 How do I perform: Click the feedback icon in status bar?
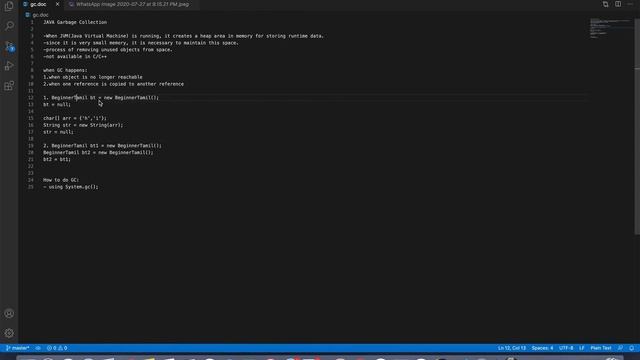tap(620, 348)
